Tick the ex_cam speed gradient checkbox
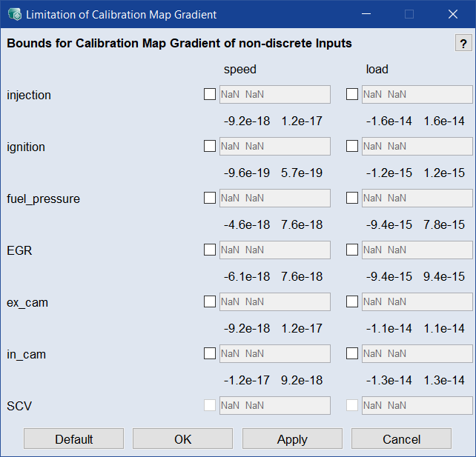Screen dimensions: 476x457 tap(210, 301)
